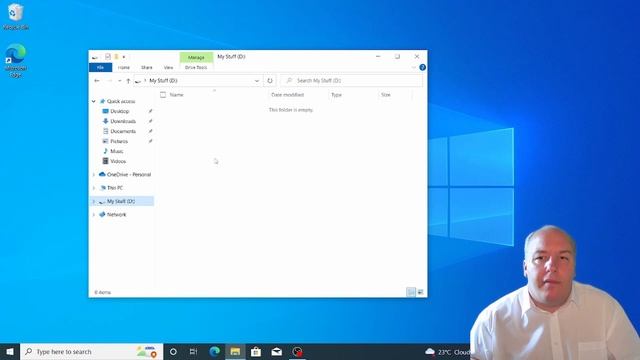The image size is (640, 360).
Task: Launch Microsoft Edge from taskbar
Action: pos(215,351)
